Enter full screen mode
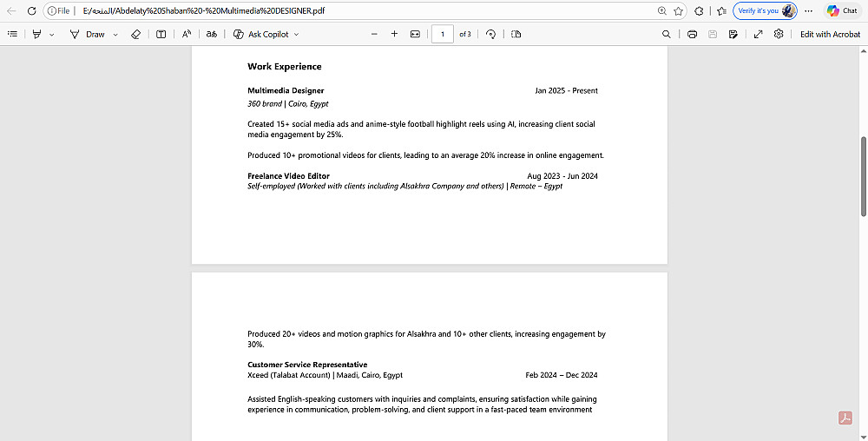Screen dimensions: 868x441 tap(759, 35)
